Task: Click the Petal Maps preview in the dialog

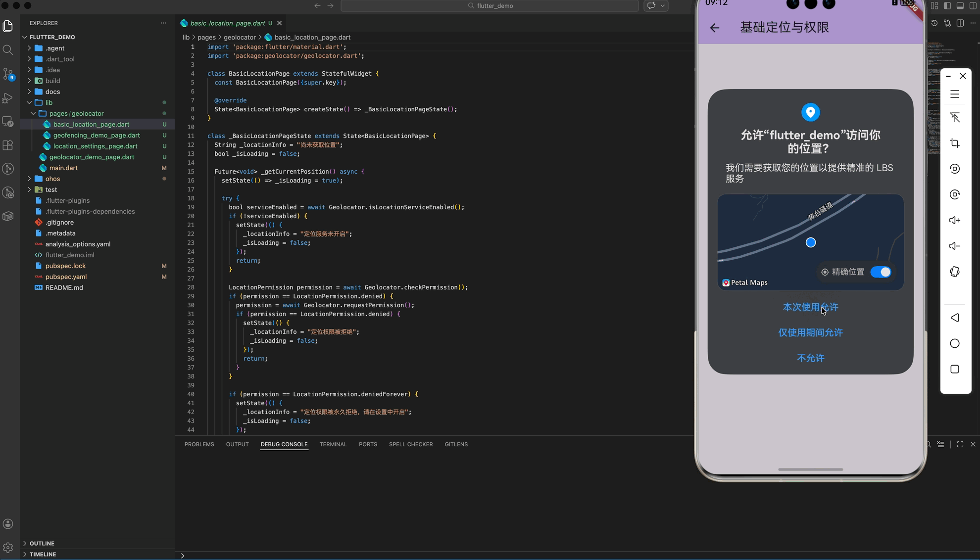Action: [x=810, y=242]
